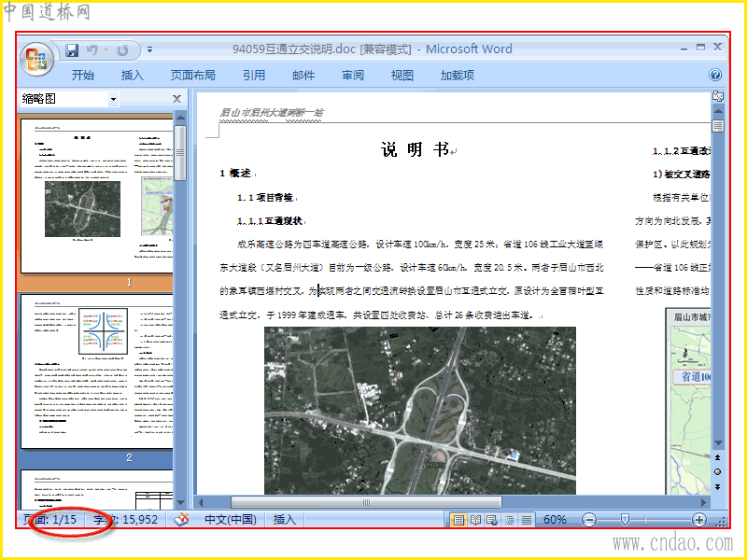The height and width of the screenshot is (560, 747).
Task: Switch to Full Screen Reading view
Action: [x=475, y=520]
